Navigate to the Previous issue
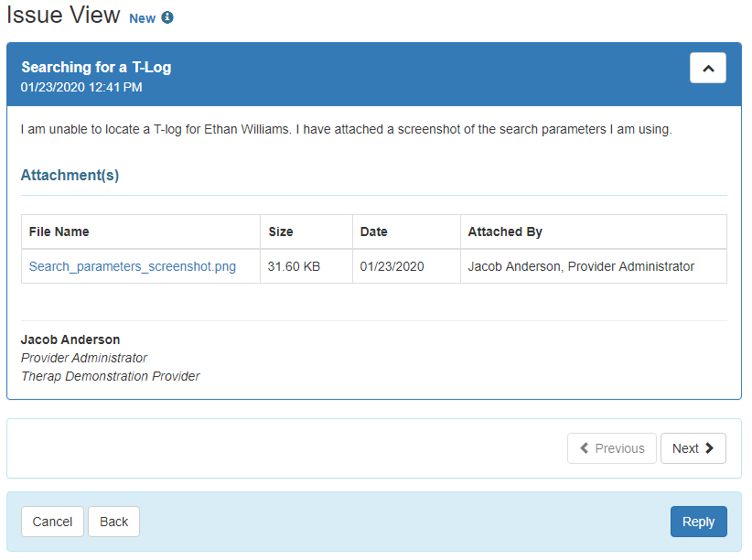Viewport: 752px width, 560px height. pyautogui.click(x=611, y=448)
